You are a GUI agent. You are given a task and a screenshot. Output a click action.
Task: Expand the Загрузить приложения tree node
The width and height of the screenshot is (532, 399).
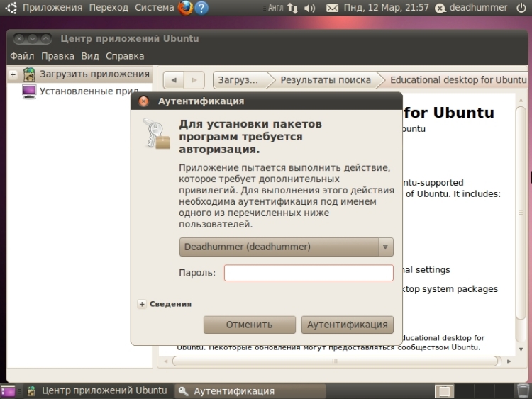13,74
